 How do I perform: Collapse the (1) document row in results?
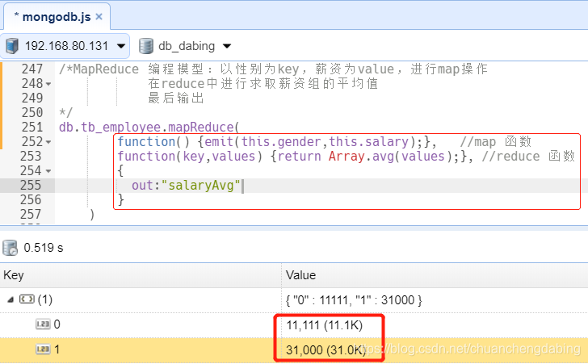click(10, 299)
